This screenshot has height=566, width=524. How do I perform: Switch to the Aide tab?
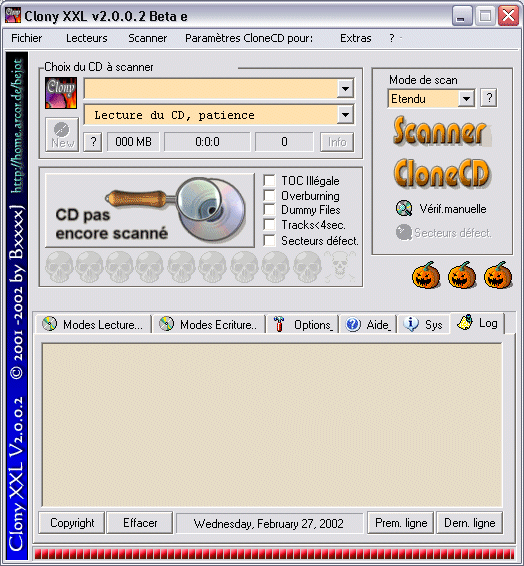(368, 324)
